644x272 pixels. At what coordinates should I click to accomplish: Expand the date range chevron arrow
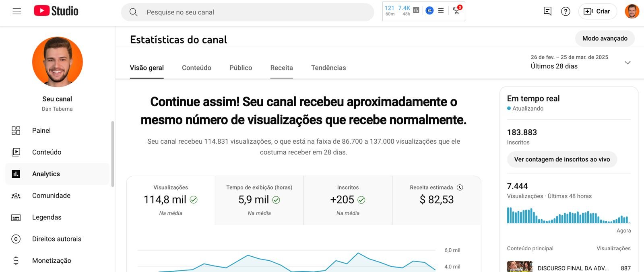coord(627,62)
